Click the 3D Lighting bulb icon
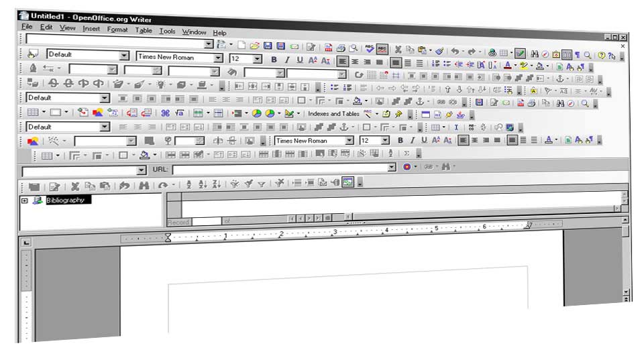 [160, 84]
